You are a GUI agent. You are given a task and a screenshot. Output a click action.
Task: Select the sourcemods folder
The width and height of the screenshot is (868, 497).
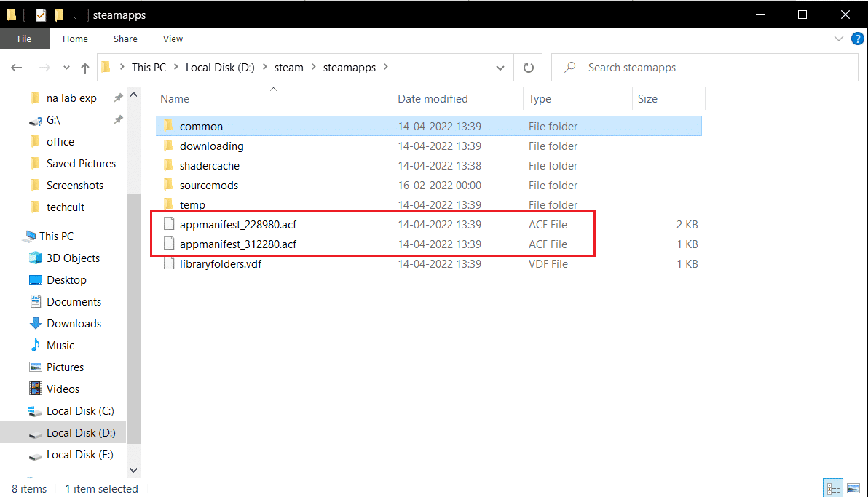[428, 186]
